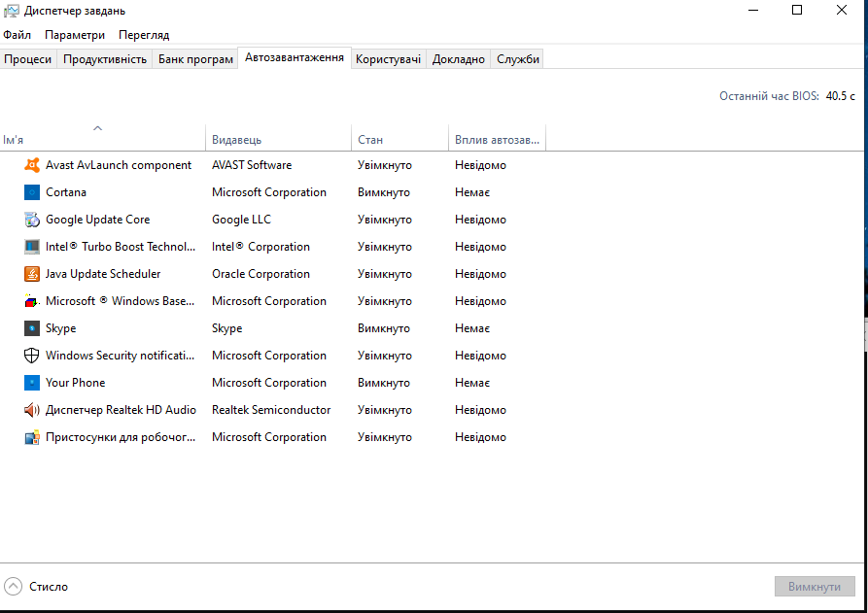Click the Your Phone icon
The image size is (868, 613).
tap(32, 383)
